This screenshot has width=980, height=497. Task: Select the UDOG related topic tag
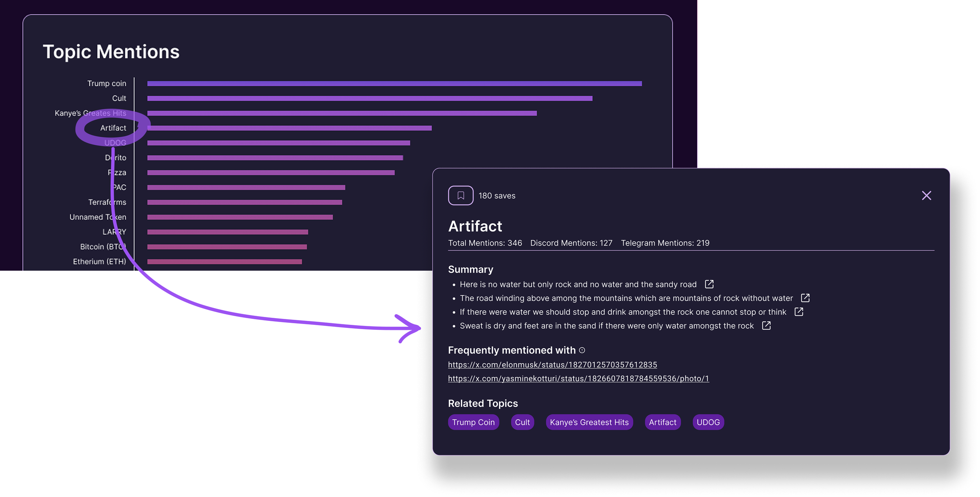coord(708,422)
